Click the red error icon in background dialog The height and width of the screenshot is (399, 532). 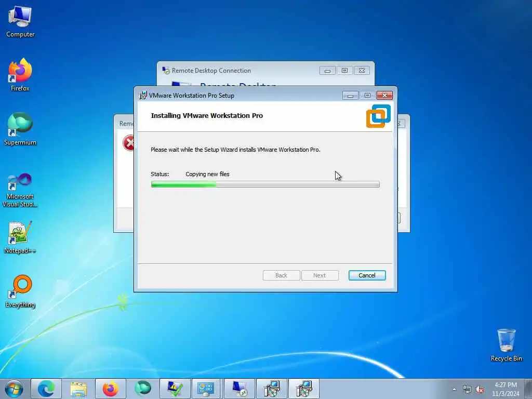pyautogui.click(x=129, y=143)
